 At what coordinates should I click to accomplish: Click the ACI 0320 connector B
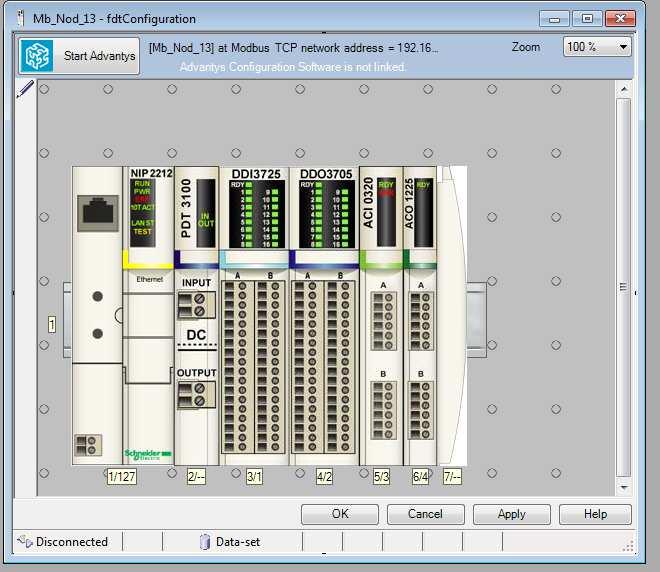[383, 410]
